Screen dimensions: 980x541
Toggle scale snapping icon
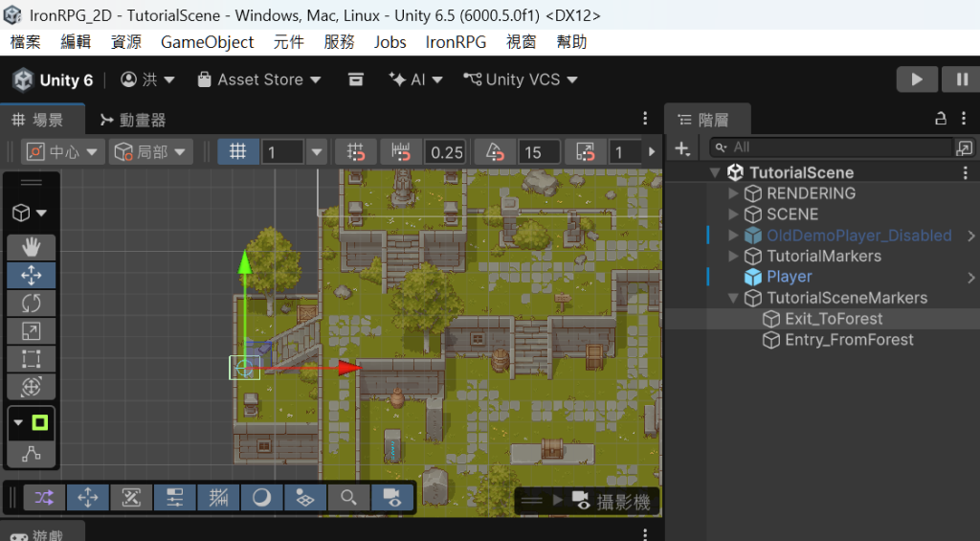tap(586, 152)
